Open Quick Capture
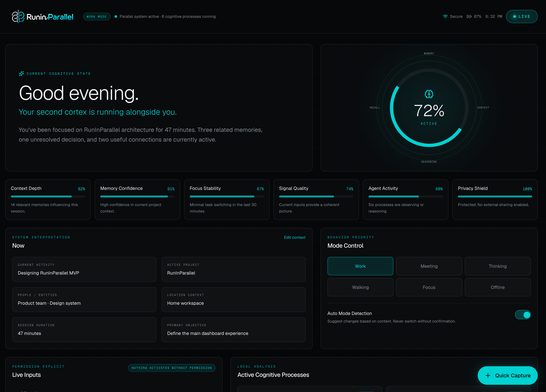 point(507,375)
